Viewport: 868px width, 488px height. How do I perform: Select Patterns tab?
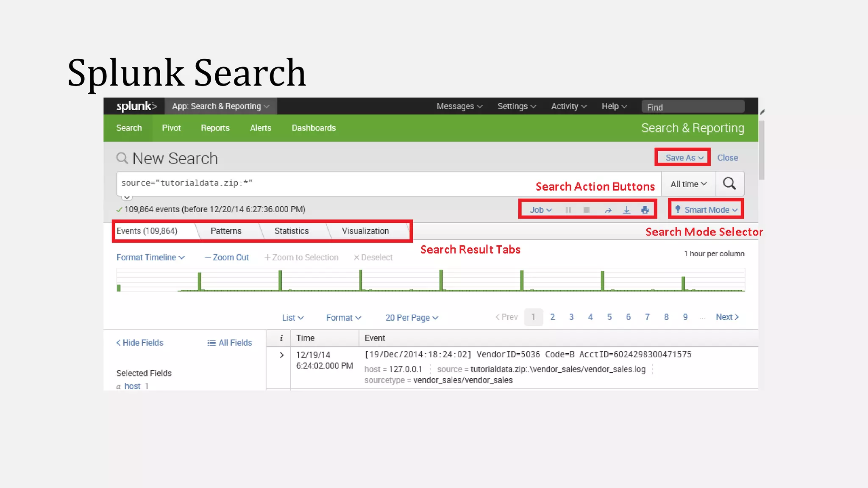226,231
